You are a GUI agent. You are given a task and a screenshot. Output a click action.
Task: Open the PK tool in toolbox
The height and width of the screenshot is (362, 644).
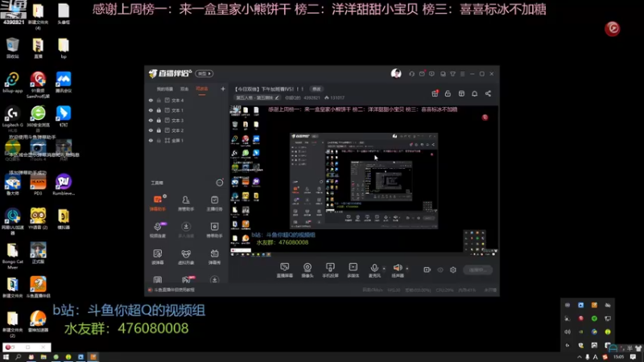point(186,280)
